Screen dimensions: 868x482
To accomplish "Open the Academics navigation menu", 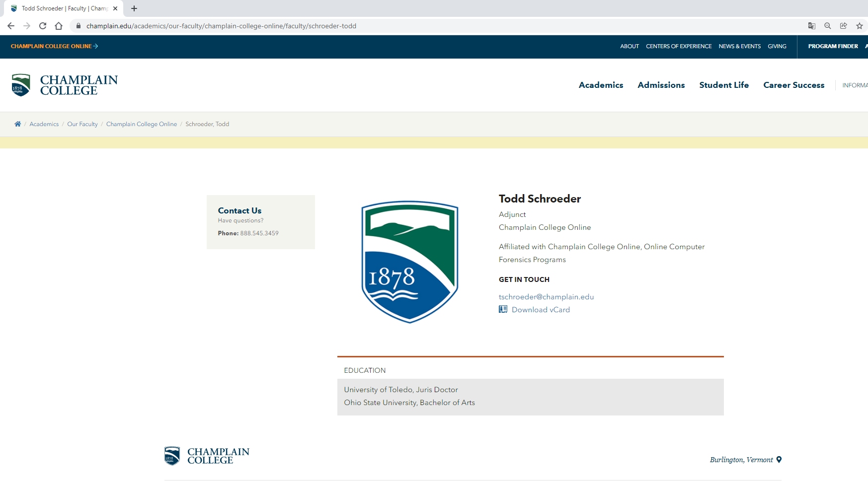I will [x=601, y=85].
